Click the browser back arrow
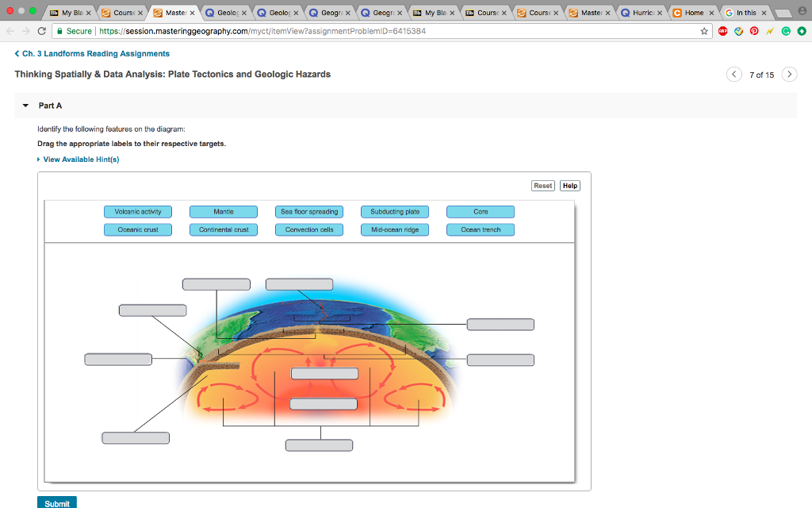 10,31
